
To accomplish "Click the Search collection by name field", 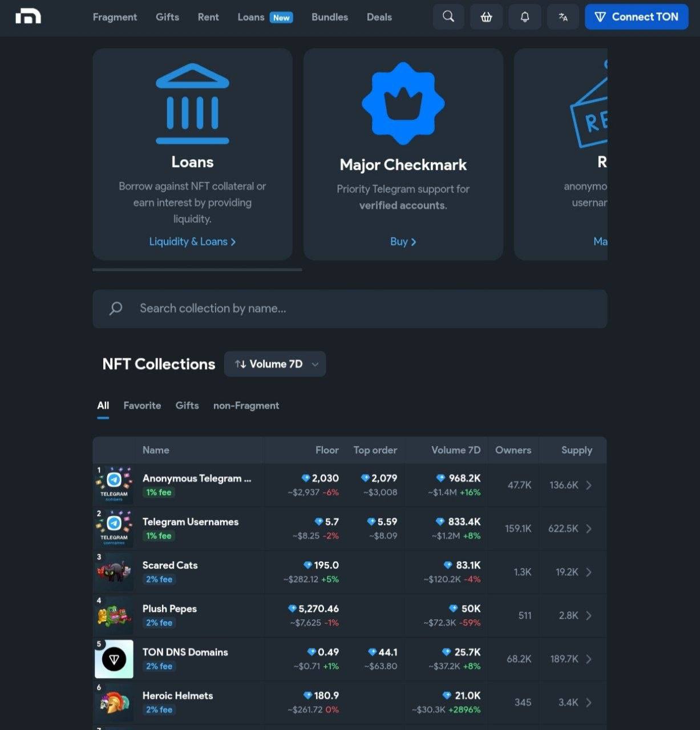I will (350, 309).
